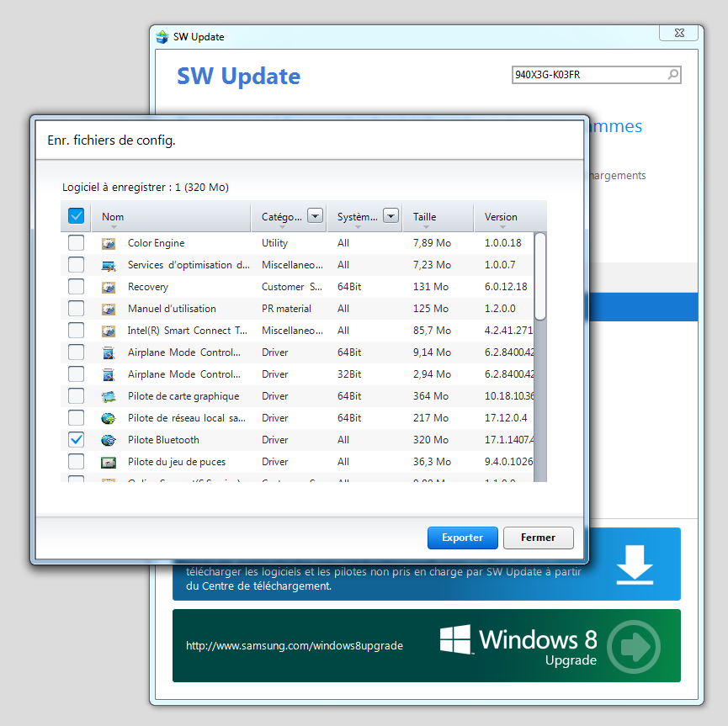Click the Recovery name text
Image resolution: width=728 pixels, height=726 pixels.
147,287
